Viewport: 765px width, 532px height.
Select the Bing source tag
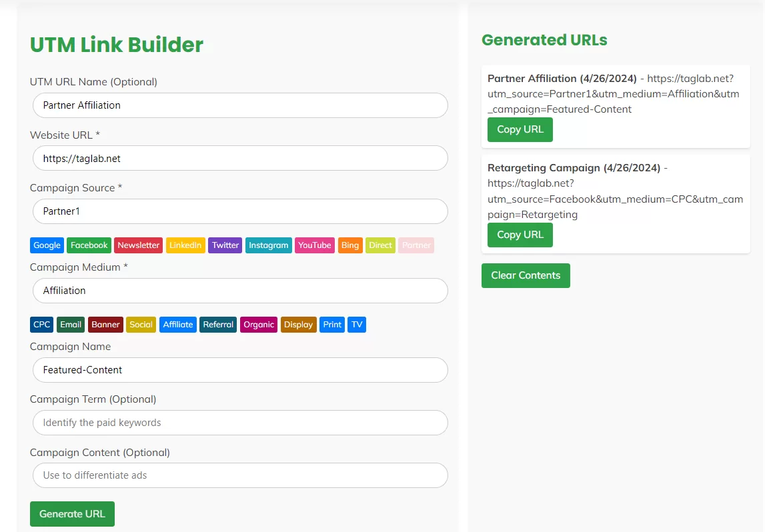pos(349,245)
